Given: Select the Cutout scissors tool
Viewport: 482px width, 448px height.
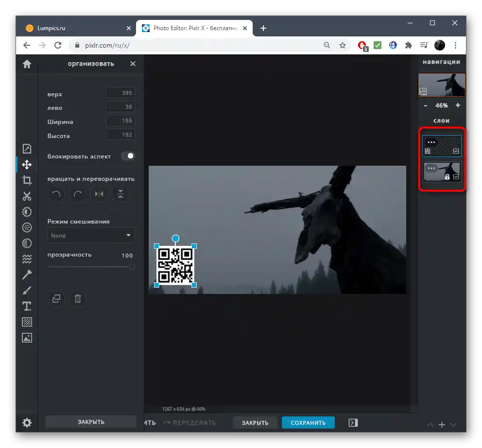Looking at the screenshot, I should [x=27, y=196].
